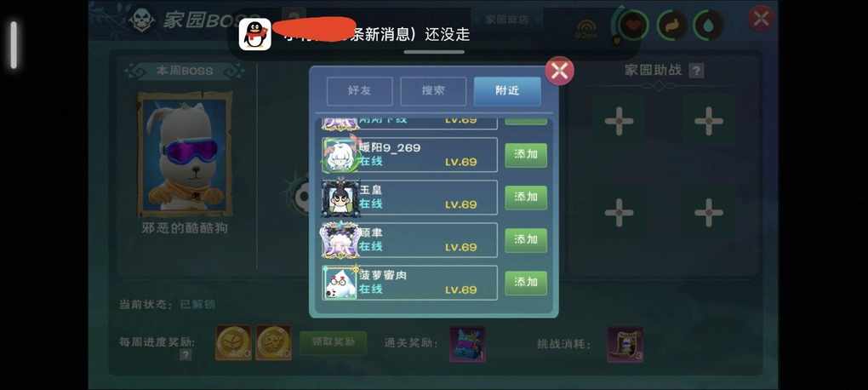View the evil cool dog boss portrait
The width and height of the screenshot is (868, 390).
click(186, 154)
